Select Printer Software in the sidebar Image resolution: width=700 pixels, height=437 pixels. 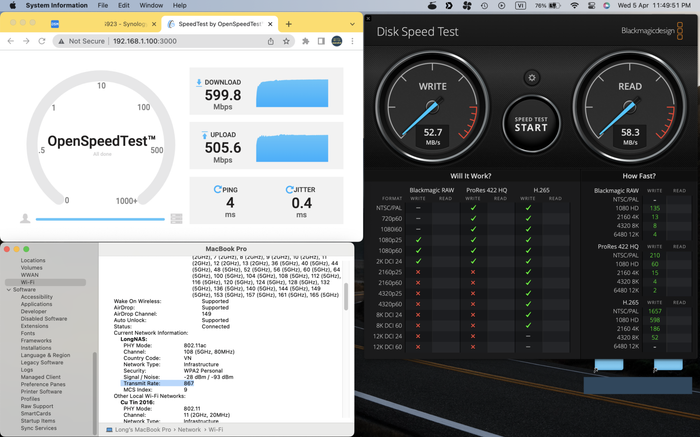[x=42, y=391]
